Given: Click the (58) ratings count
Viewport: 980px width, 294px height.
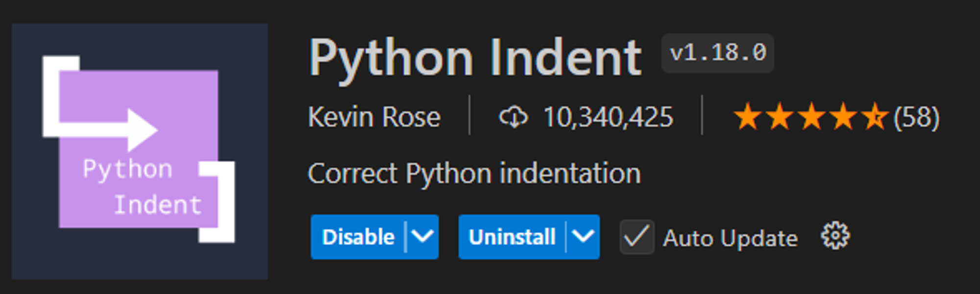Looking at the screenshot, I should (916, 118).
